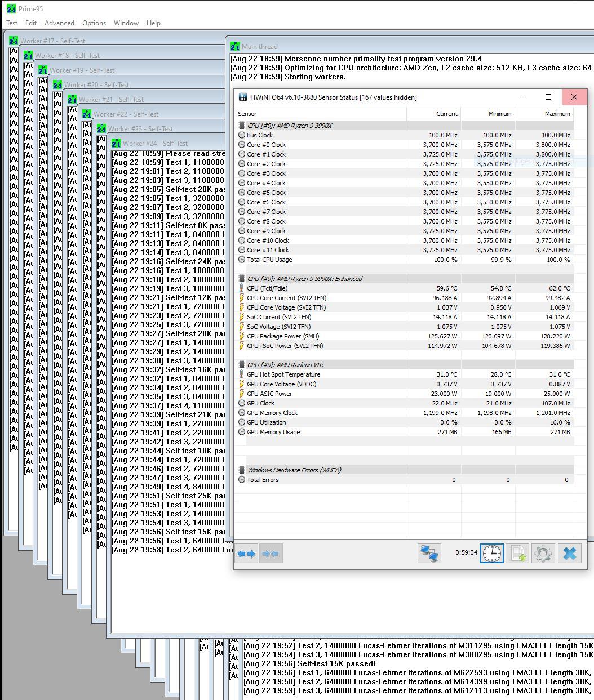Viewport: 594px width, 700px height.
Task: Select the Minimum column header
Action: pos(488,113)
